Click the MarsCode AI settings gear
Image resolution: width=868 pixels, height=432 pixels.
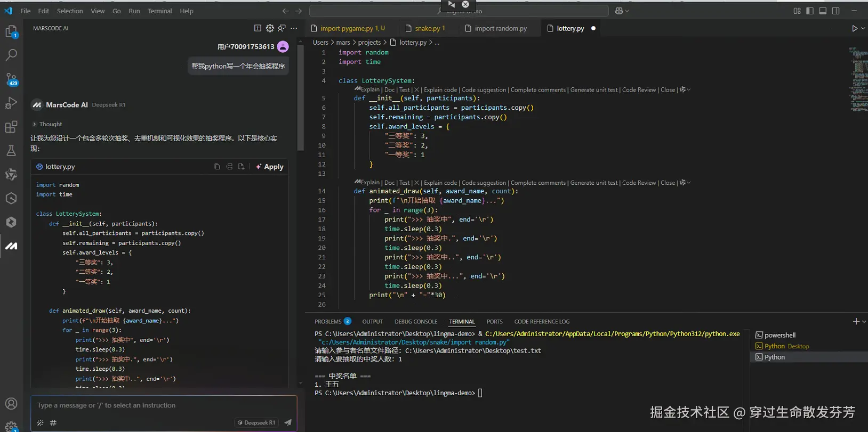[x=270, y=28]
